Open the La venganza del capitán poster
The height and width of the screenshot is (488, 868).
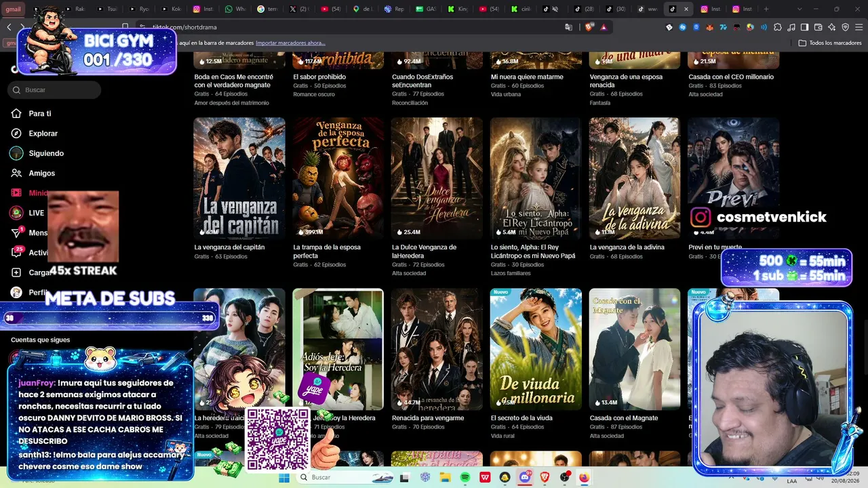239,178
